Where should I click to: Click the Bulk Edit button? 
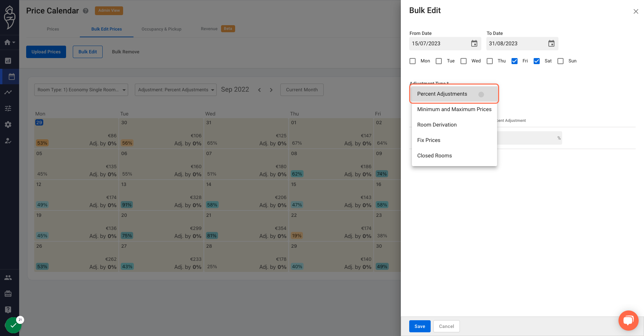pos(88,52)
